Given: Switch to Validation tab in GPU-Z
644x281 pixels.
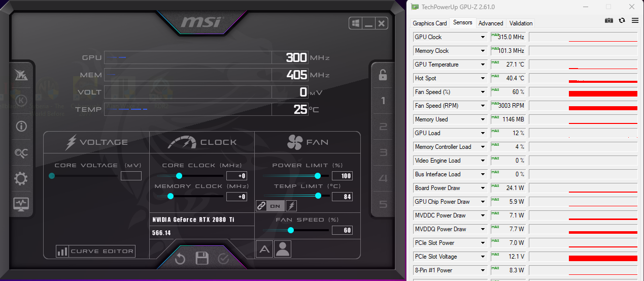Looking at the screenshot, I should pos(521,23).
